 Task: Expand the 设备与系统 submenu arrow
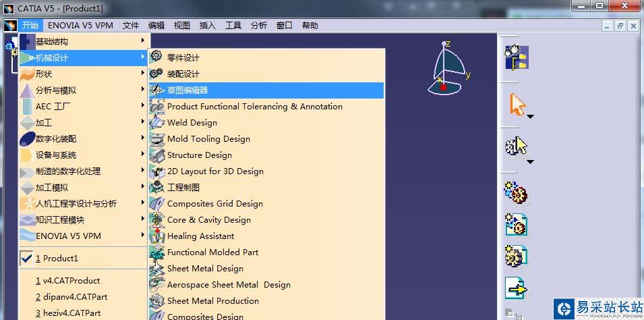click(142, 154)
